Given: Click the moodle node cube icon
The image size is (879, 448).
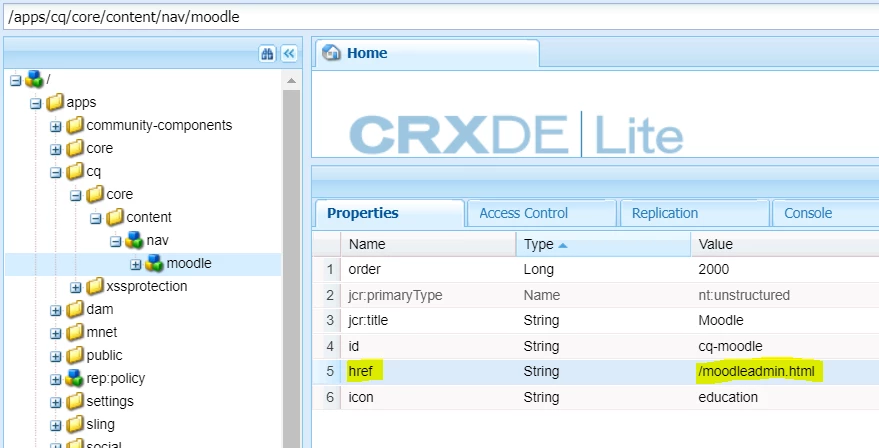Looking at the screenshot, I should (x=155, y=264).
